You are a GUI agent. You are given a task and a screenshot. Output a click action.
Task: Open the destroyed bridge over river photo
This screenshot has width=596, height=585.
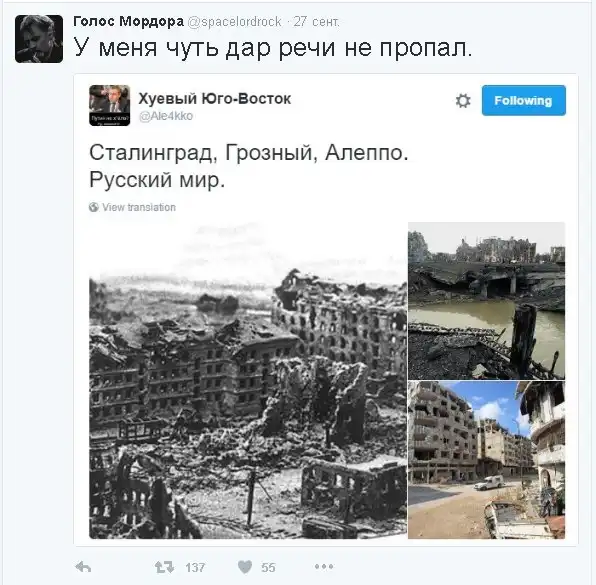coord(487,301)
